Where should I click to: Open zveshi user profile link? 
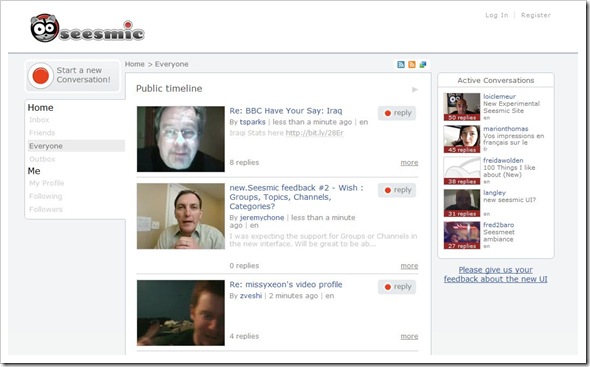[x=251, y=296]
